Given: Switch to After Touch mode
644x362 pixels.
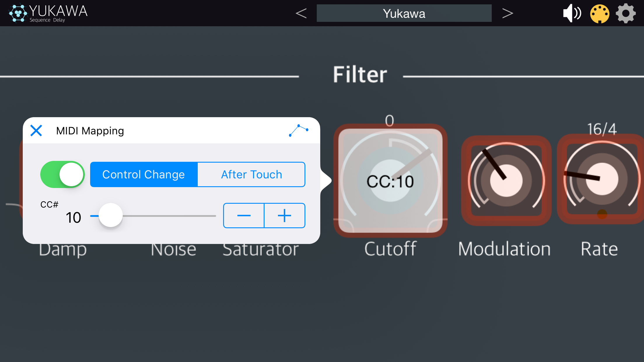Looking at the screenshot, I should (x=251, y=174).
